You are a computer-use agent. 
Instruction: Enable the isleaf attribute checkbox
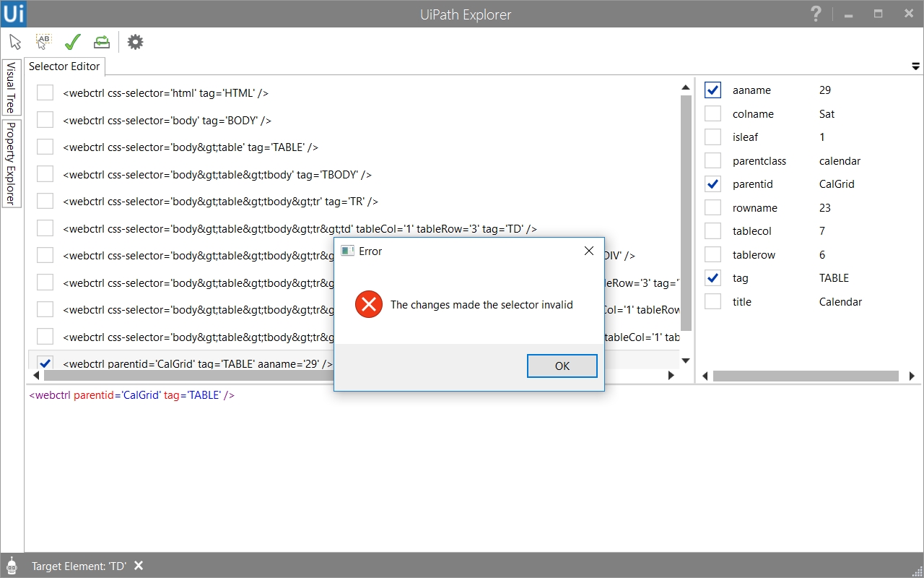point(712,137)
